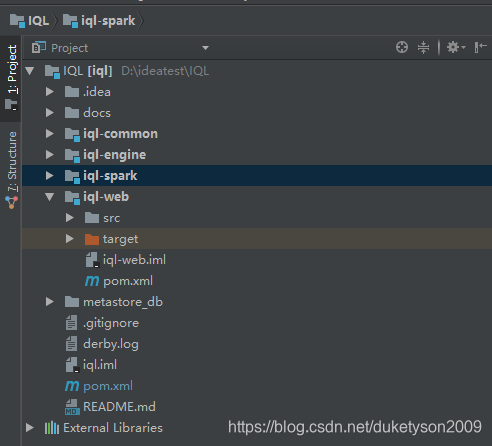Click the Structure tool window icon
Viewport: 492px width, 446px height.
pyautogui.click(x=12, y=202)
